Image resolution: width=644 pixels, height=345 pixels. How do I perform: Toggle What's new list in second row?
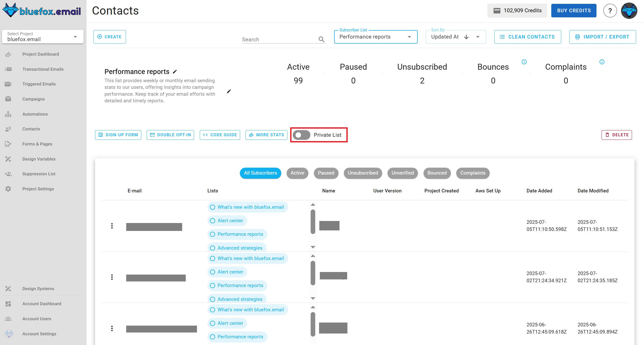click(248, 258)
